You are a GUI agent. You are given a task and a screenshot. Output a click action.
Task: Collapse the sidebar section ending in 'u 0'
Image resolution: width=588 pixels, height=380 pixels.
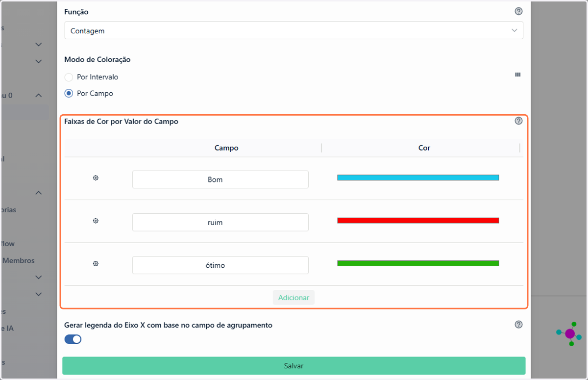coord(39,96)
